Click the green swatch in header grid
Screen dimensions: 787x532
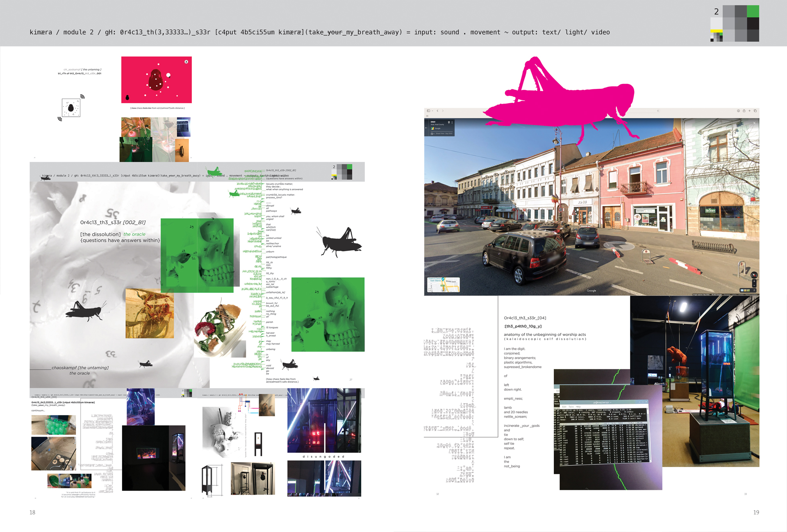coord(753,11)
